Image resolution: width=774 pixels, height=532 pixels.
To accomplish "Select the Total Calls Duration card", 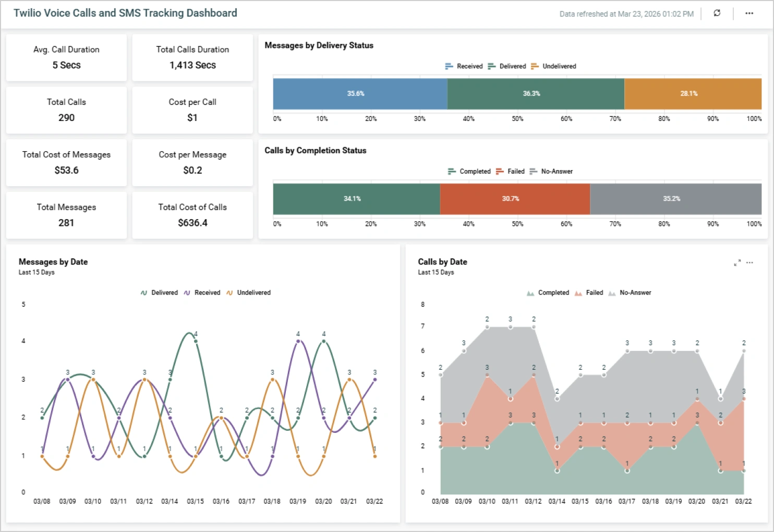I will point(192,57).
